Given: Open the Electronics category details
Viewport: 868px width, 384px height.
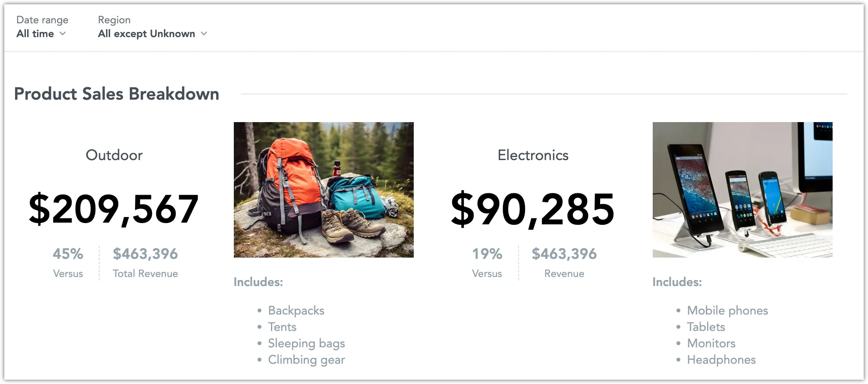Looking at the screenshot, I should coord(533,155).
